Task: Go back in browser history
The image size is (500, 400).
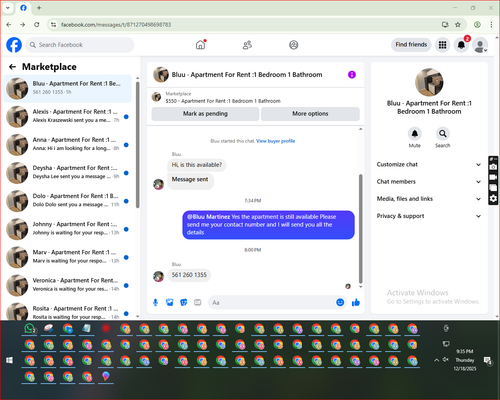Action: (x=9, y=24)
